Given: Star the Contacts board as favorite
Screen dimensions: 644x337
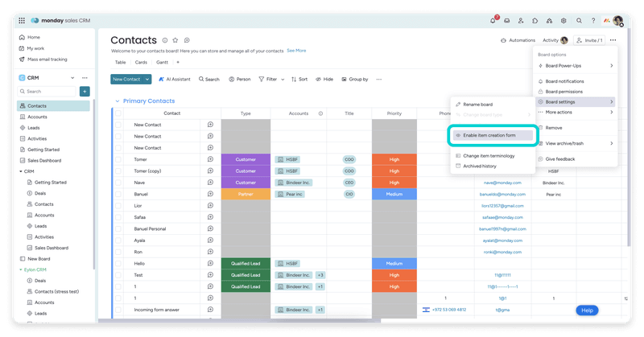Looking at the screenshot, I should (x=175, y=39).
